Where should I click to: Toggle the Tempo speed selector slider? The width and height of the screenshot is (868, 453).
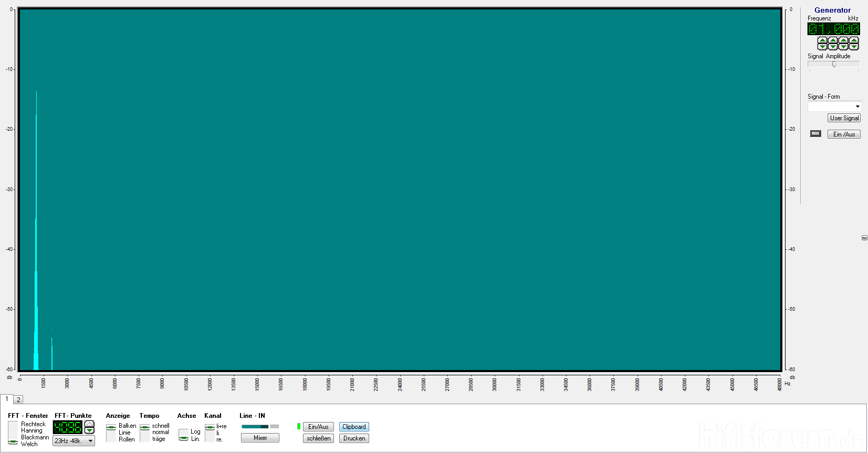click(x=144, y=433)
